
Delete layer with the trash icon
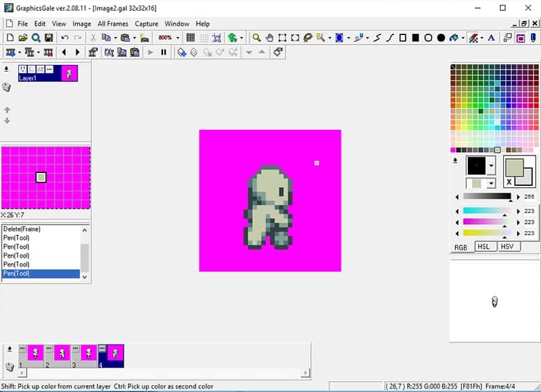click(7, 87)
